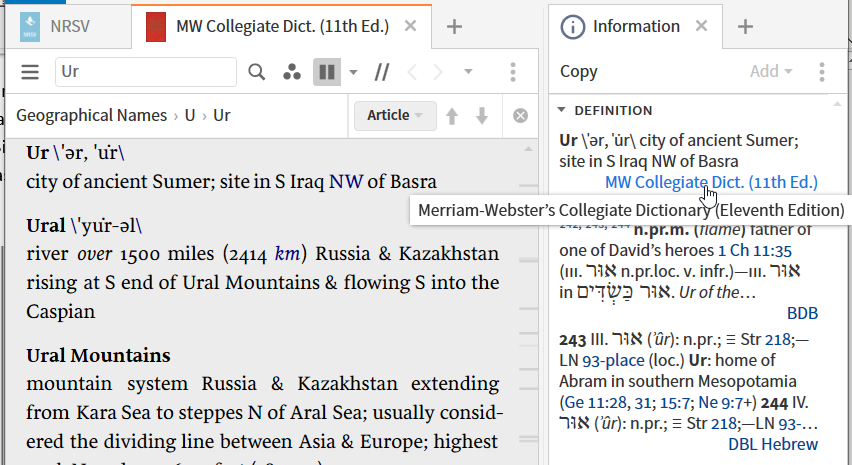This screenshot has height=465, width=852.
Task: Jump to previous article with up arrow
Action: point(452,116)
